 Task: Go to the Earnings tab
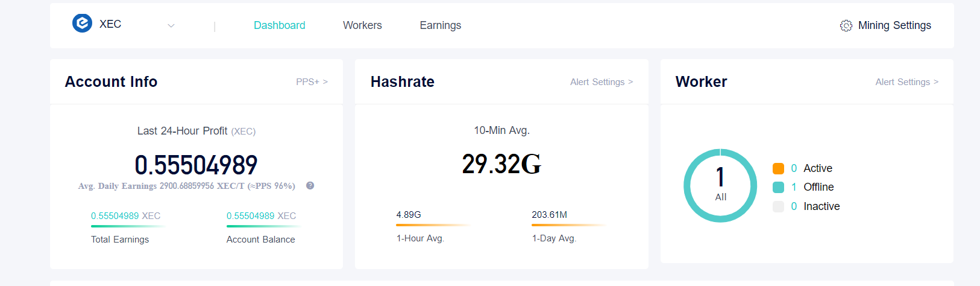[441, 25]
